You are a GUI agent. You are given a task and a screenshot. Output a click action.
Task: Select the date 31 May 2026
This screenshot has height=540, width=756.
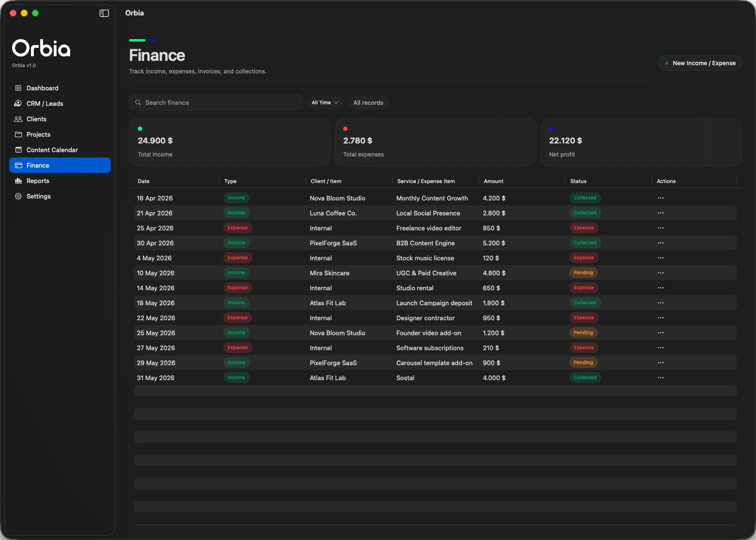(156, 378)
